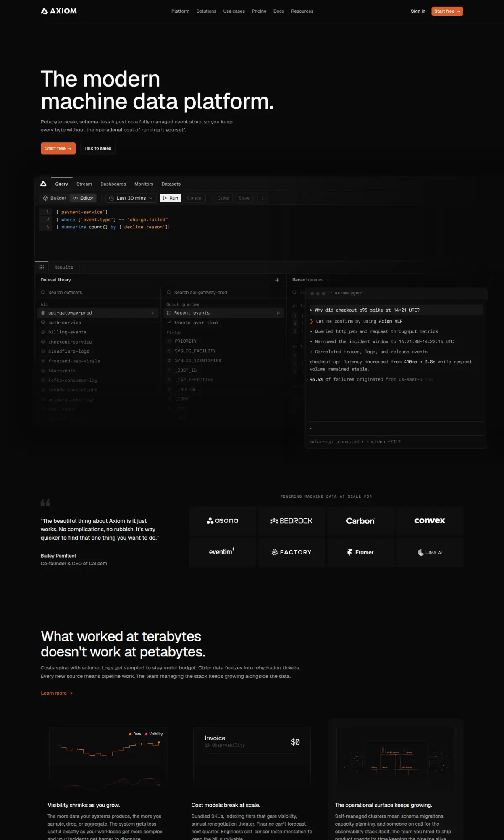Screen dimensions: 504x840
Task: Run the query
Action: [x=171, y=198]
